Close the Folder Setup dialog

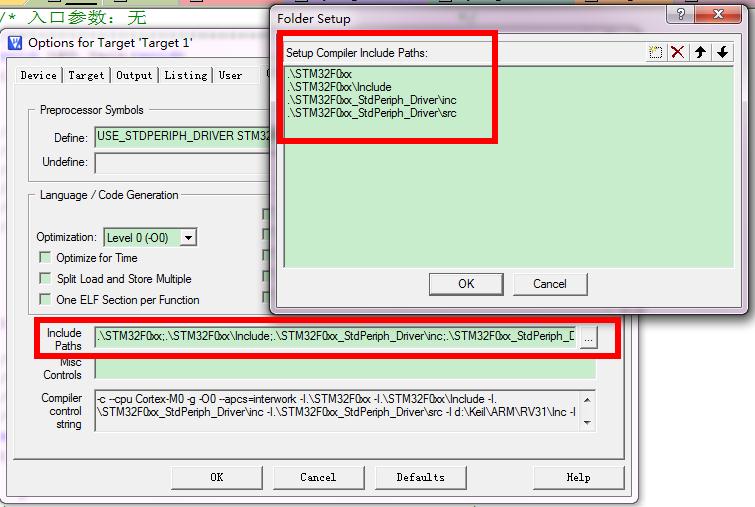coord(718,14)
